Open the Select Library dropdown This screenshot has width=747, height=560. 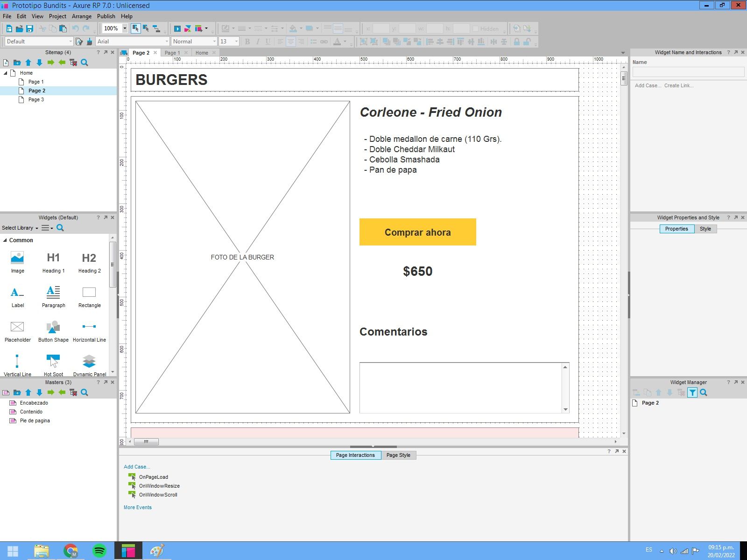tap(20, 228)
